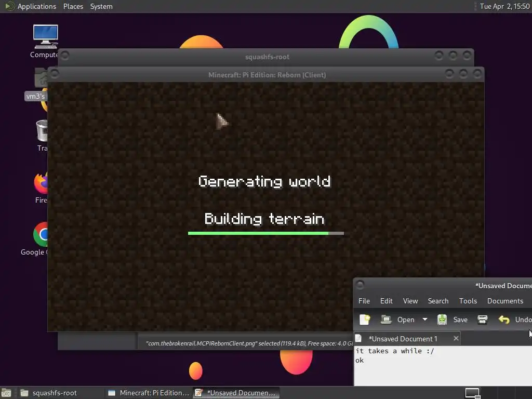Click the squashfs-root window title bar
Screen dimensions: 532x399
click(x=267, y=57)
